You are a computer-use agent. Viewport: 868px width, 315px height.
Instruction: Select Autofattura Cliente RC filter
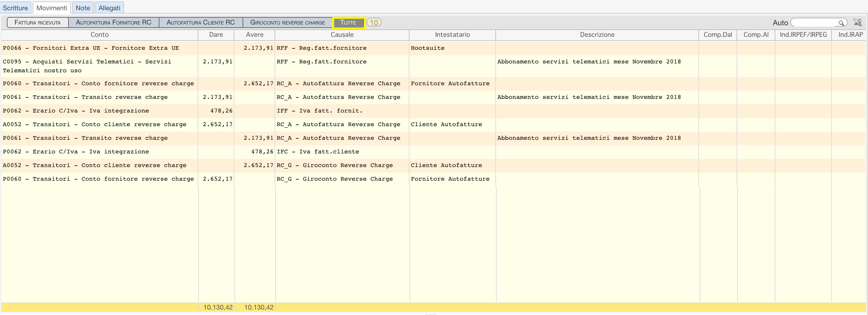(x=201, y=22)
